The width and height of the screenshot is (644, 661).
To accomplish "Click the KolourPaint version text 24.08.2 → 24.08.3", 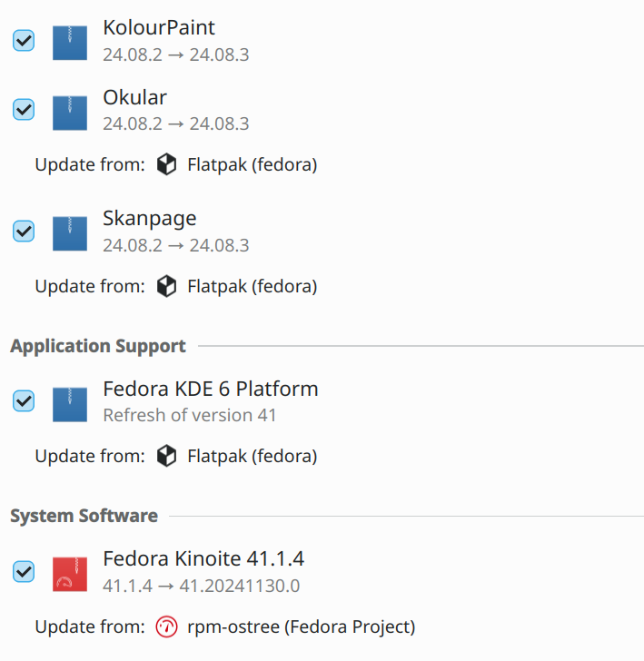I will tap(175, 54).
